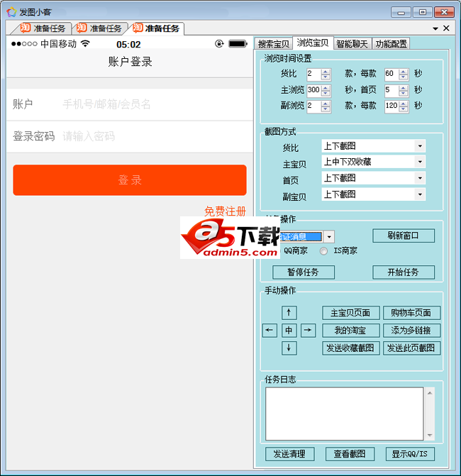Click the 开始任务 button
The width and height of the screenshot is (461, 476).
coord(404,272)
